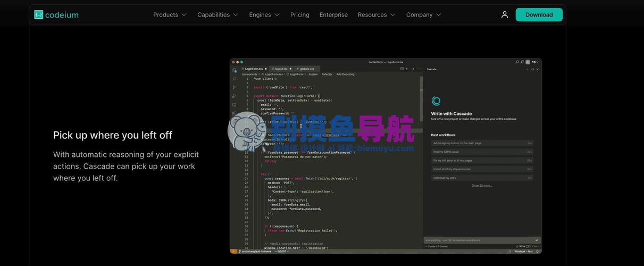Click the Windsurf status bar entry

523,252
